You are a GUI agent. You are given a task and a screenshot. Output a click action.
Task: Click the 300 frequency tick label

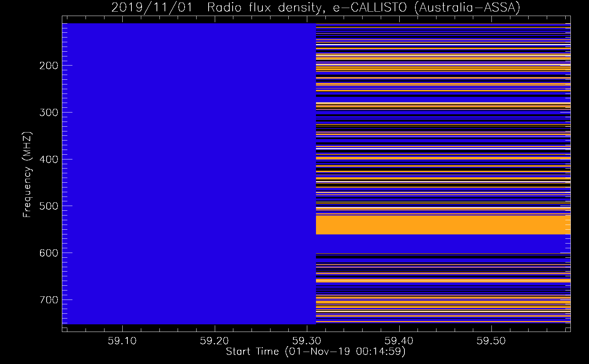click(x=49, y=112)
